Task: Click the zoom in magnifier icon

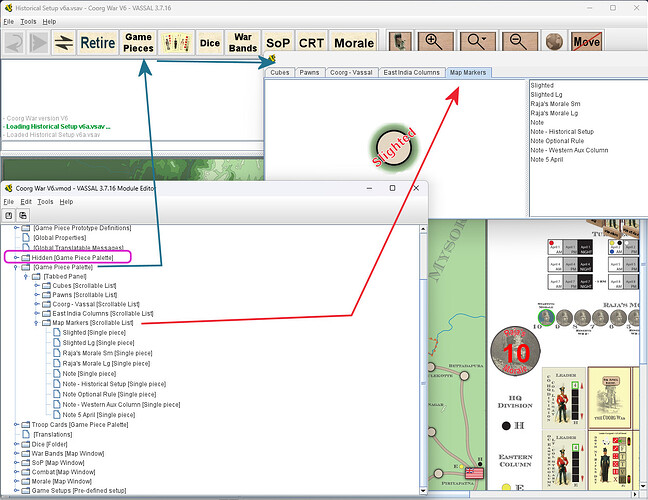Action: coord(435,41)
